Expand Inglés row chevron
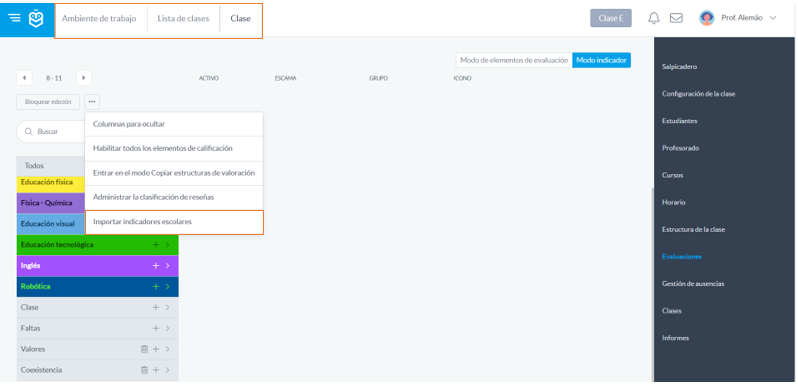The width and height of the screenshot is (798, 385). click(x=167, y=266)
